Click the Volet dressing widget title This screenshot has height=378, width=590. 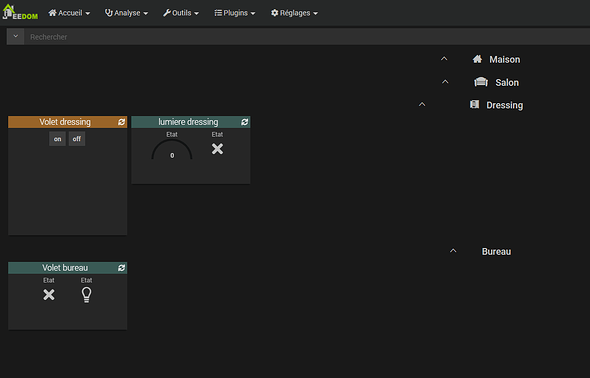click(x=65, y=122)
